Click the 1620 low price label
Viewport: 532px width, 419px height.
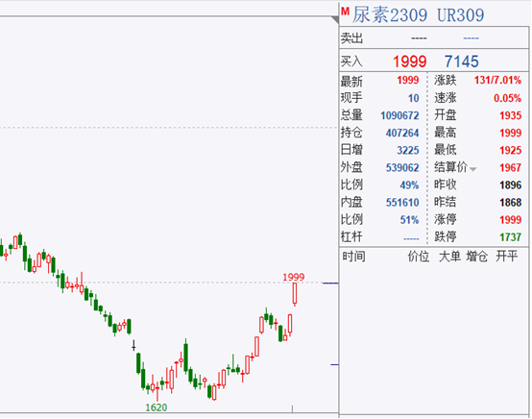pos(157,407)
